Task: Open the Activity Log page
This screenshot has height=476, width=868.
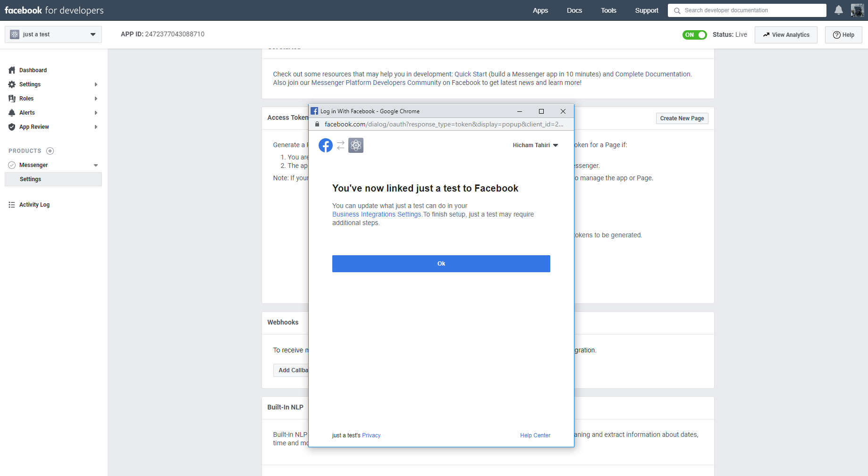Action: click(x=34, y=205)
